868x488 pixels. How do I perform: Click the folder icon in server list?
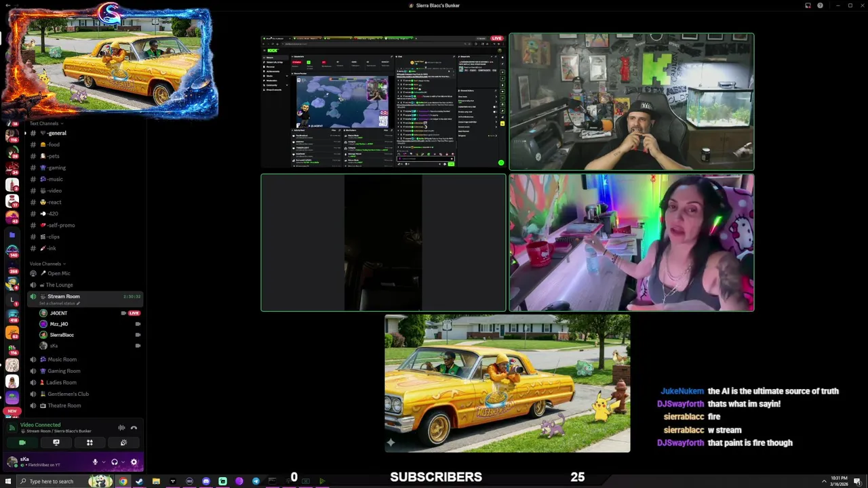[x=12, y=235]
